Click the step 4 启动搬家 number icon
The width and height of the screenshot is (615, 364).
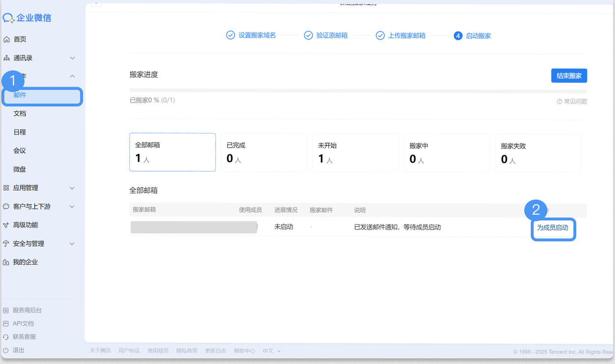tap(458, 36)
